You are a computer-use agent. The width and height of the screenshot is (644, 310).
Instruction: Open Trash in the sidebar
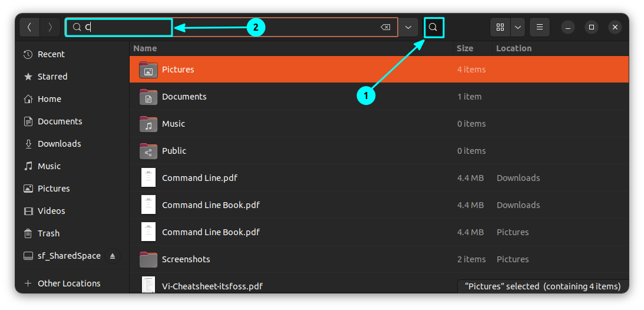point(48,233)
